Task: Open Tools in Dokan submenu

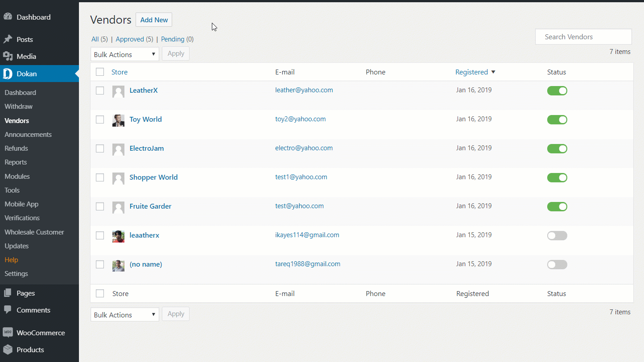Action: (x=12, y=190)
